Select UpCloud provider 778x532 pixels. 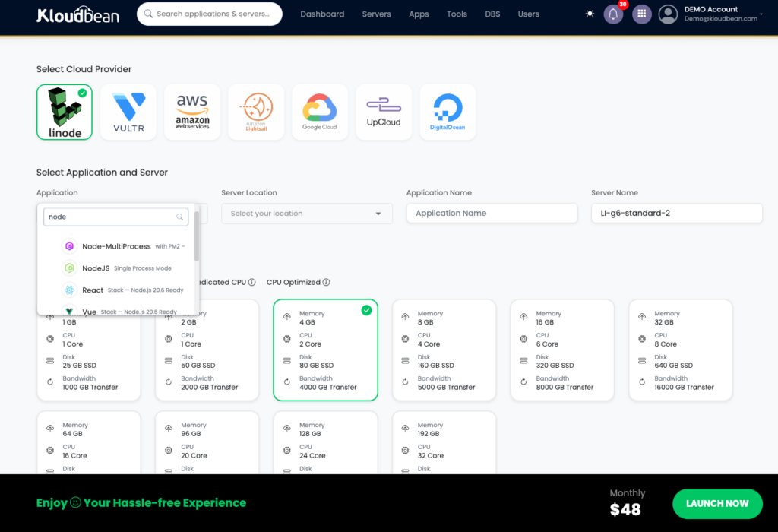[x=384, y=112]
